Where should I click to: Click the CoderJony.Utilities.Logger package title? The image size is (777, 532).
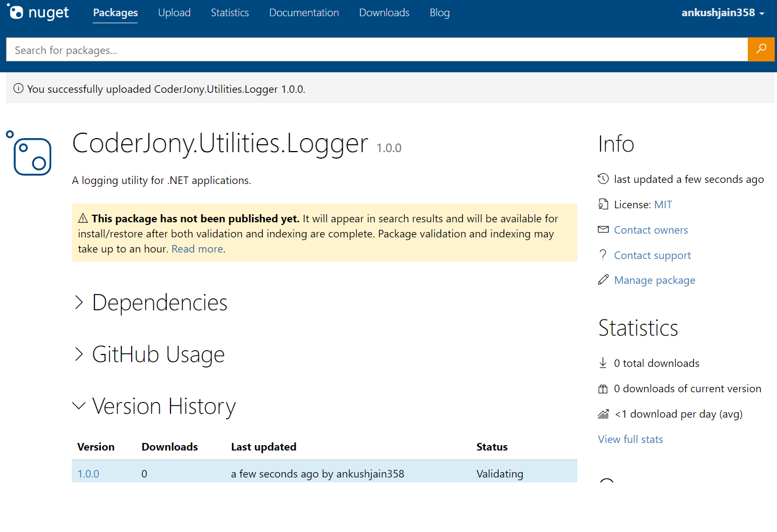tap(220, 144)
